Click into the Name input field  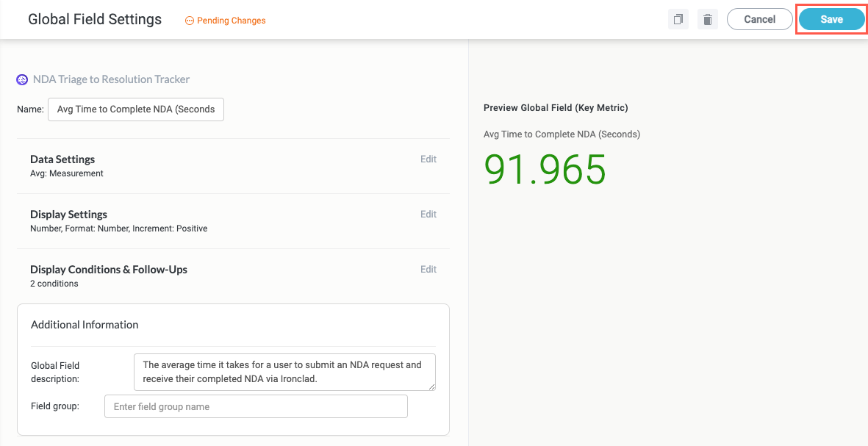pos(136,109)
